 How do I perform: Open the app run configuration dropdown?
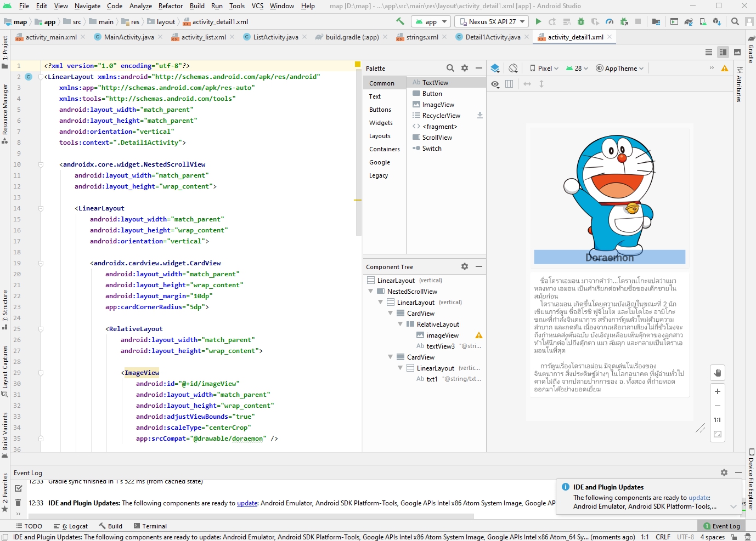pyautogui.click(x=431, y=21)
